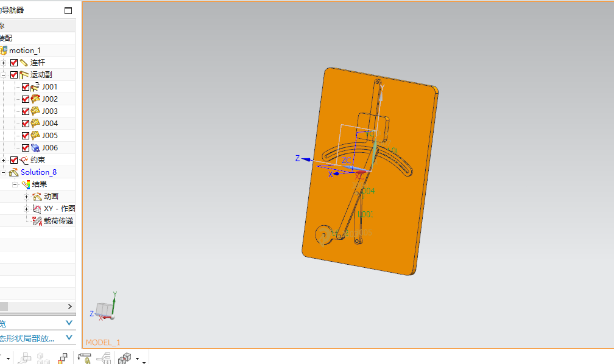Collapse the 结果 tree node

15,184
